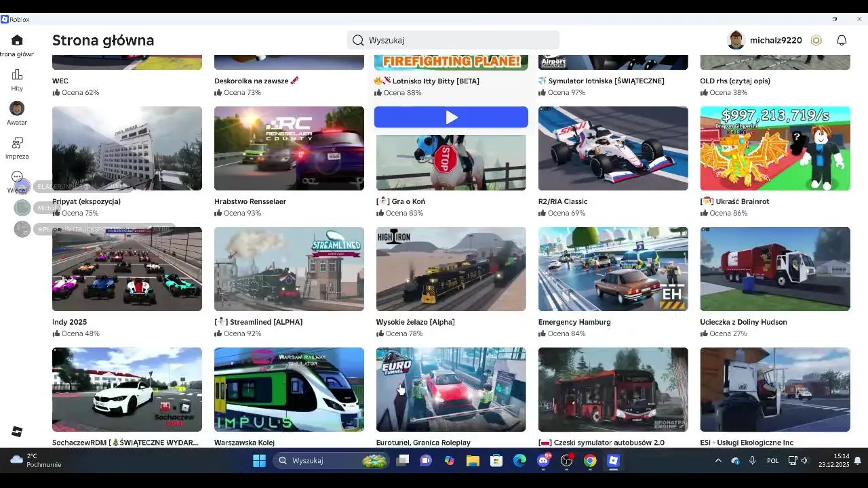This screenshot has height=488, width=868.
Task: Click the Pripyat (ekspozycja) title text
Action: click(86, 201)
